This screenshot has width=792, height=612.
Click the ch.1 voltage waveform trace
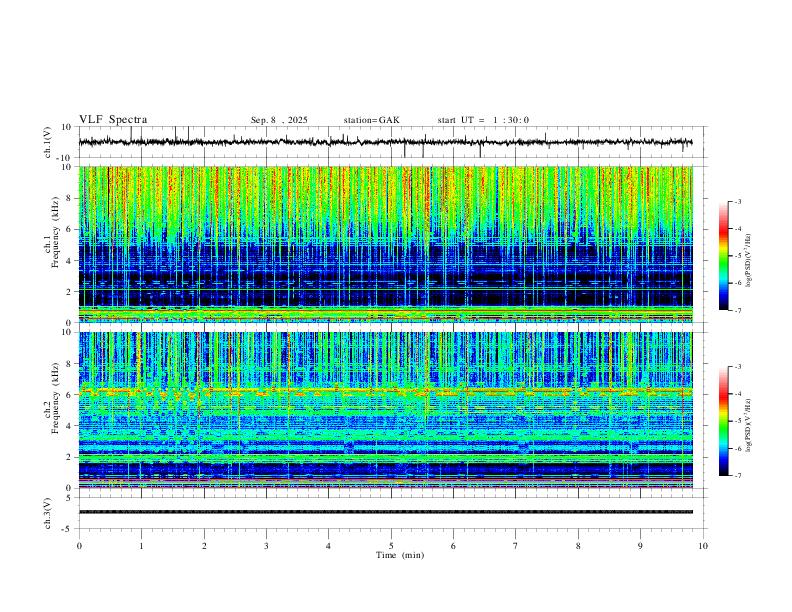point(385,142)
